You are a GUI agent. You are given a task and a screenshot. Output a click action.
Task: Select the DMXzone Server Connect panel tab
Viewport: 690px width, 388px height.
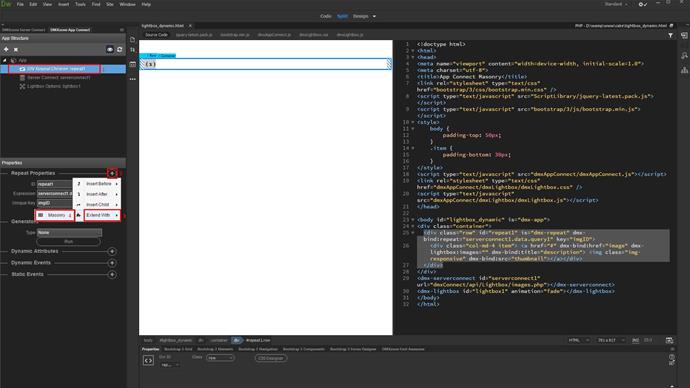coord(24,30)
